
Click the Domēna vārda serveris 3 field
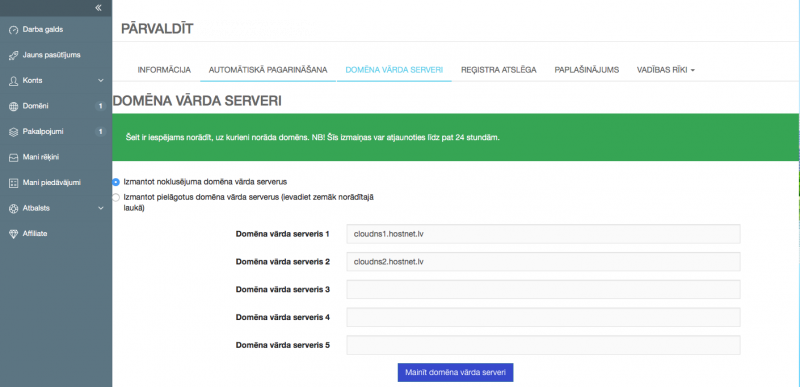pyautogui.click(x=543, y=290)
